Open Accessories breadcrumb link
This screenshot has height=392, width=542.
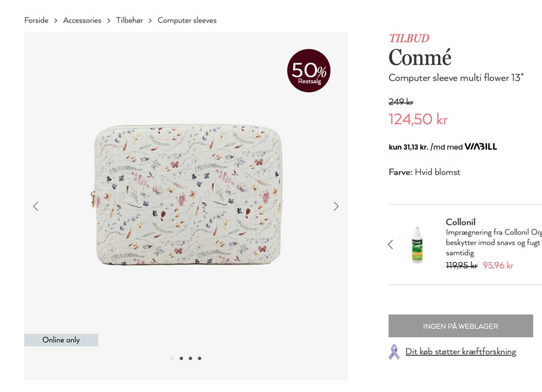coord(82,20)
